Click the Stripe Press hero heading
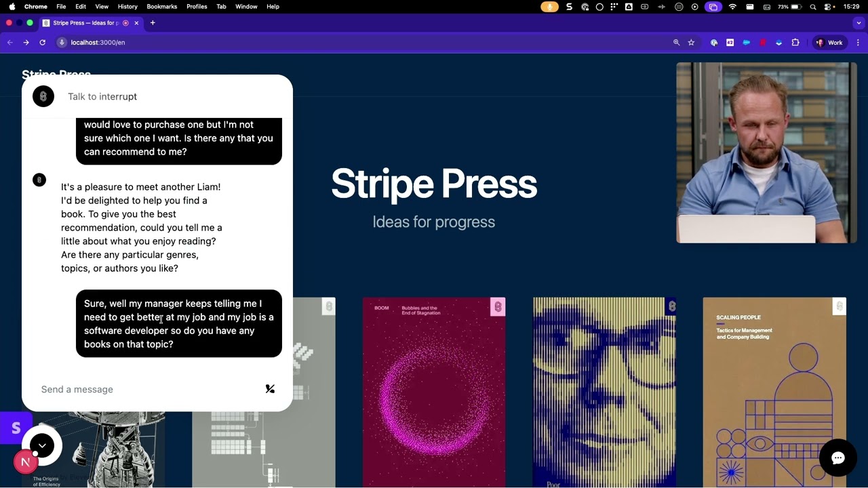868x488 pixels. coord(434,184)
